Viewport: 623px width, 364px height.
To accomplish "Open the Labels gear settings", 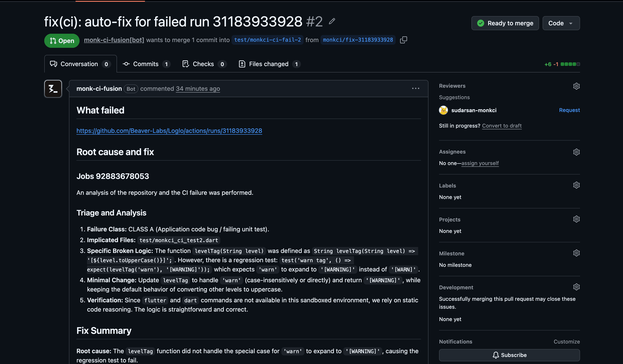I will point(576,185).
